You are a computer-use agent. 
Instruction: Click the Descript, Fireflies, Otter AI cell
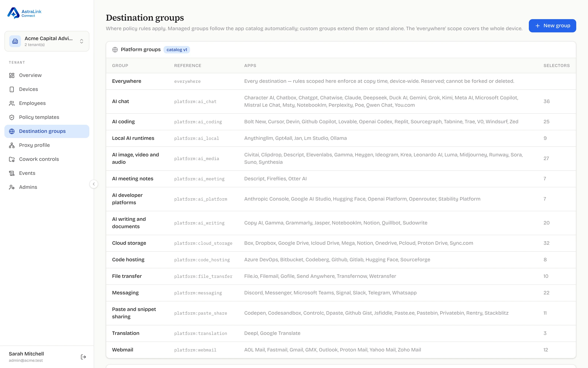275,179
